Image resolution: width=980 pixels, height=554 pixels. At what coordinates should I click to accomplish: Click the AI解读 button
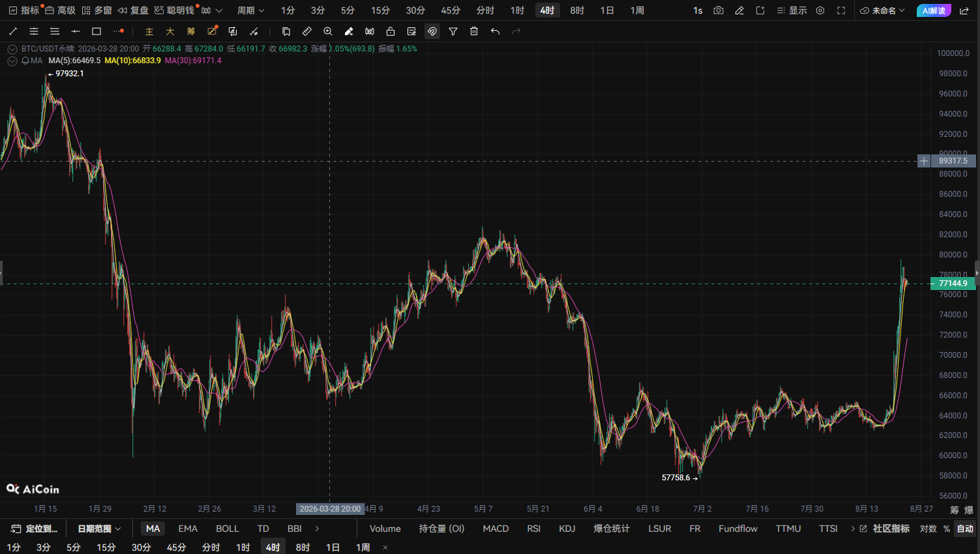pos(934,10)
